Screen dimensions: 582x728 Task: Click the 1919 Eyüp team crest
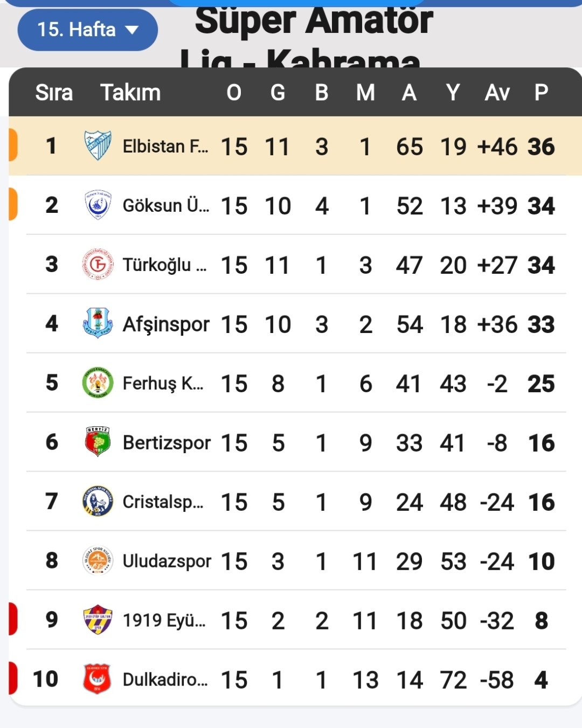[98, 620]
